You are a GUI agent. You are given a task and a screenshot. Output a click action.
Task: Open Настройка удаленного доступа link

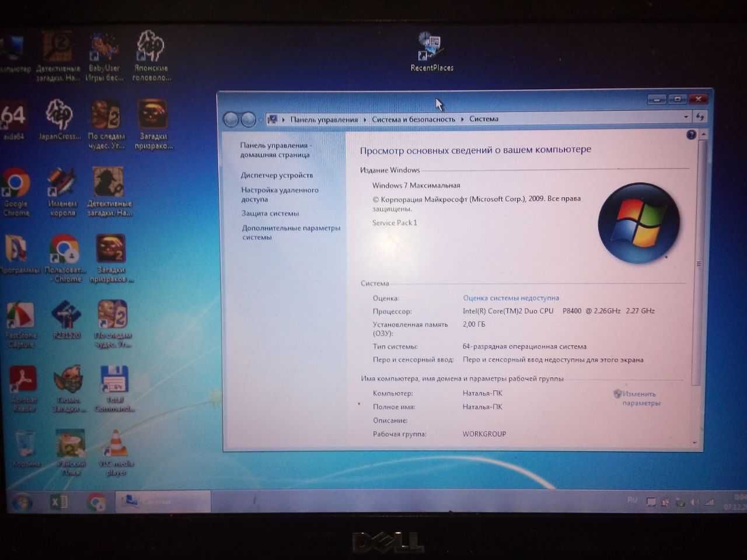[280, 194]
